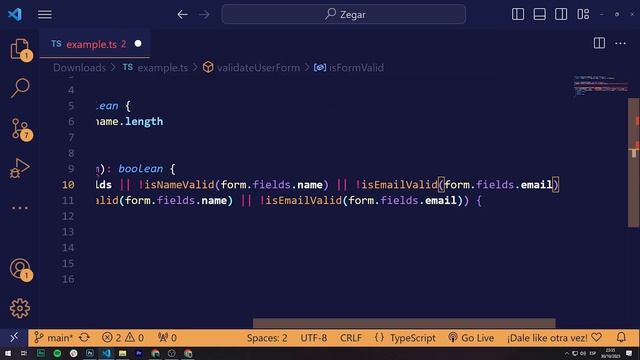The height and width of the screenshot is (360, 640).
Task: Close the unsaved example.ts tab dot
Action: click(138, 43)
